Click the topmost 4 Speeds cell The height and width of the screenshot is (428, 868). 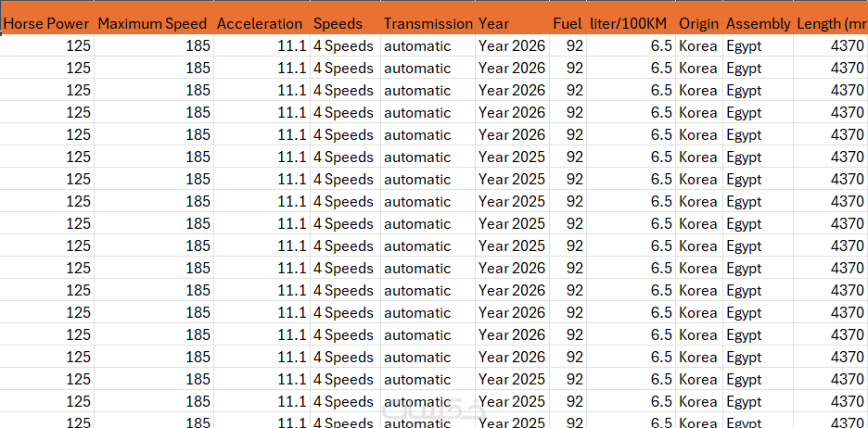[x=343, y=45]
